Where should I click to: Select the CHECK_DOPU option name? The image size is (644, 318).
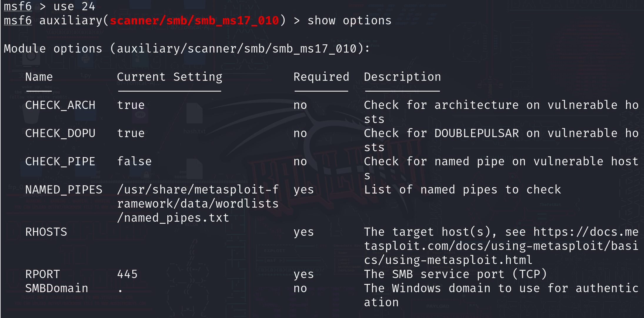60,133
